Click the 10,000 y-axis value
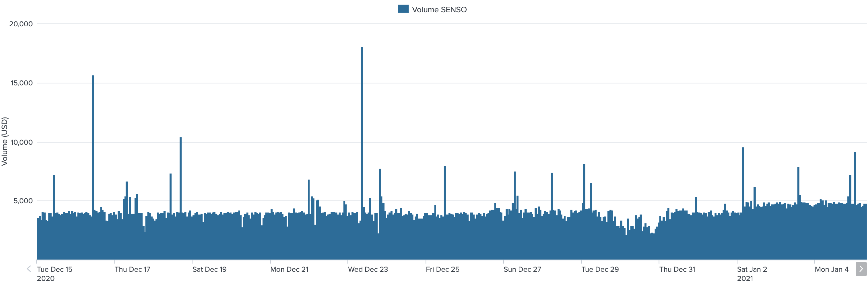The image size is (868, 284). pyautogui.click(x=21, y=142)
